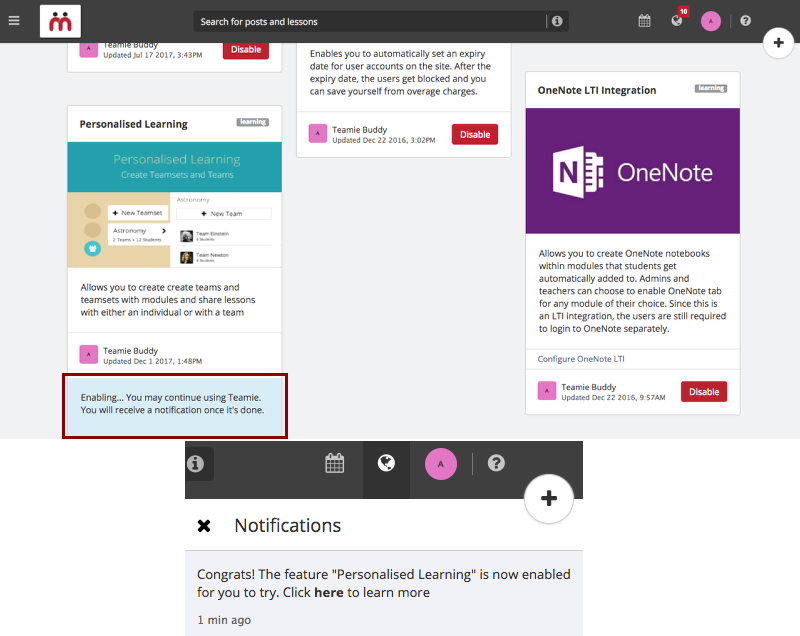The image size is (800, 636).
Task: Click the Personalised Learning preview image
Action: pyautogui.click(x=174, y=205)
